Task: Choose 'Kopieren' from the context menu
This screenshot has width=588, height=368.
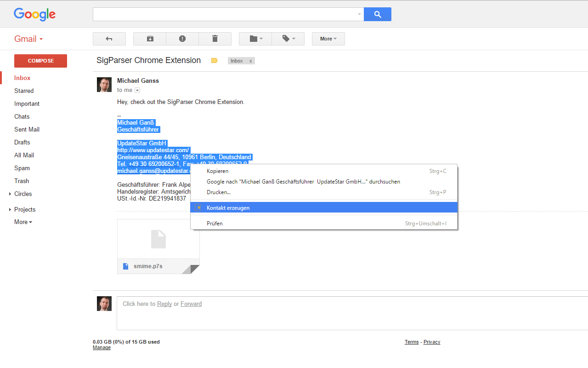Action: click(x=217, y=171)
